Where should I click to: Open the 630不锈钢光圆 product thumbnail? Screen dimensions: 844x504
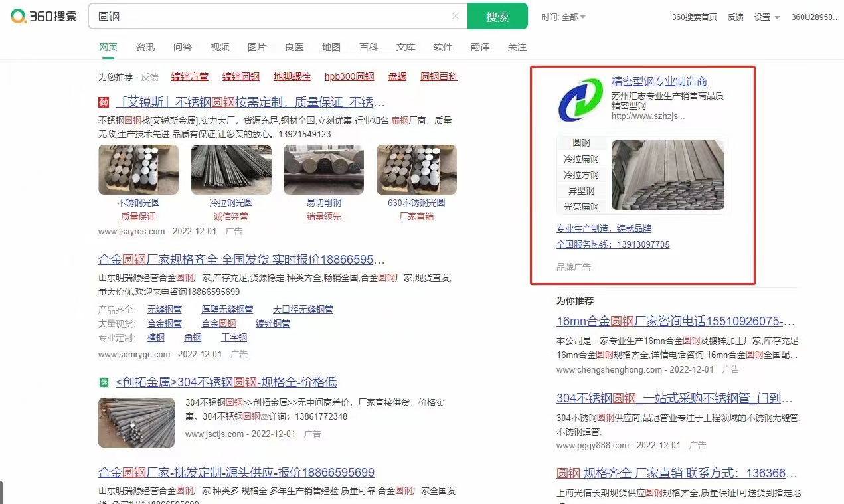(416, 169)
